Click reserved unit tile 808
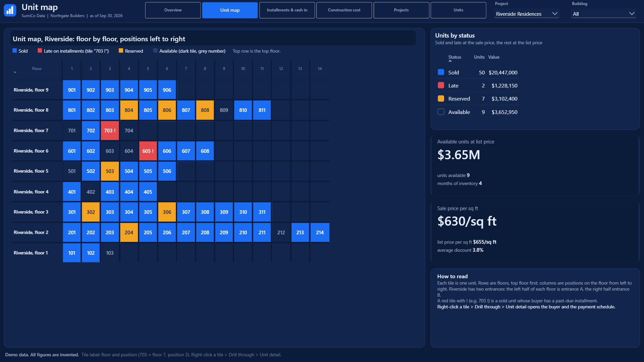Image resolution: width=644 pixels, height=362 pixels. (205, 110)
